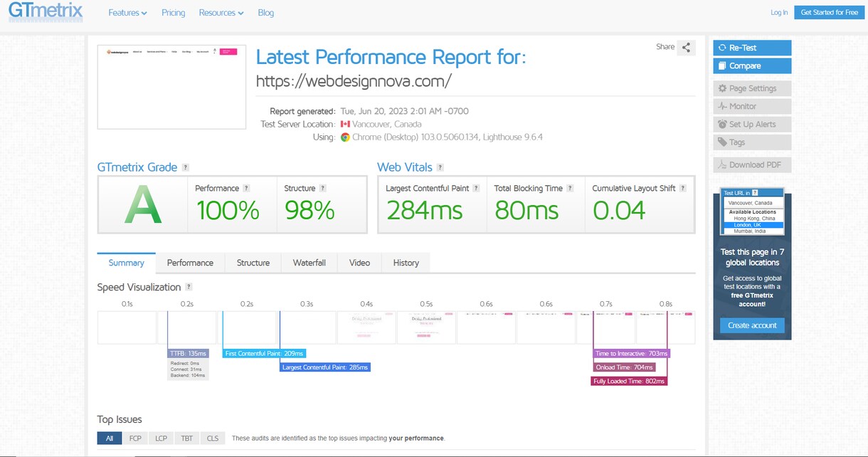
Task: Click the Log In link
Action: coord(779,13)
